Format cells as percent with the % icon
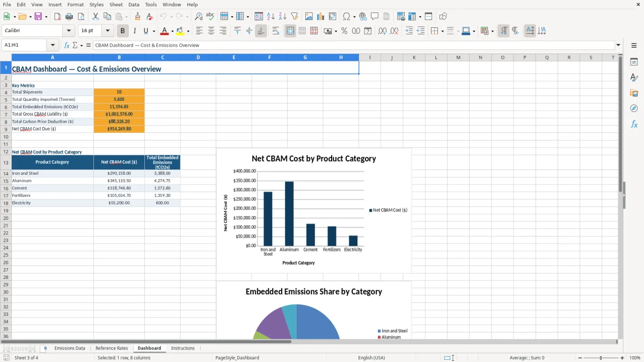The height and width of the screenshot is (362, 644). 344,31
